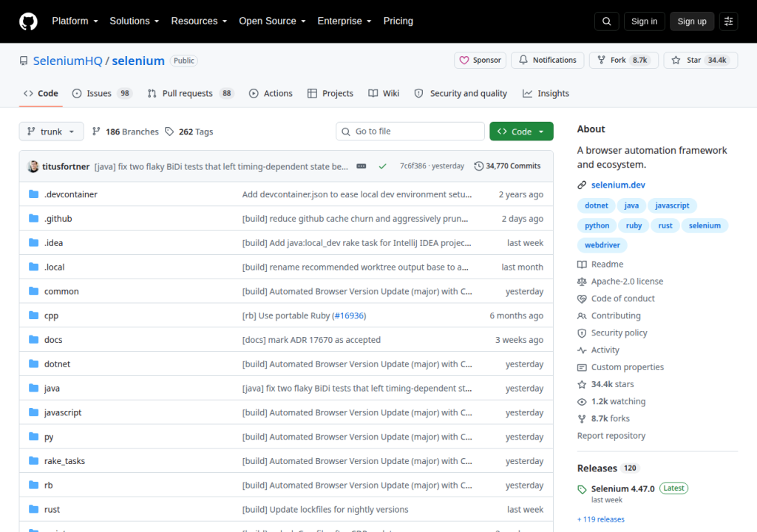Click the rust folder icon
The width and height of the screenshot is (757, 532).
pos(33,509)
